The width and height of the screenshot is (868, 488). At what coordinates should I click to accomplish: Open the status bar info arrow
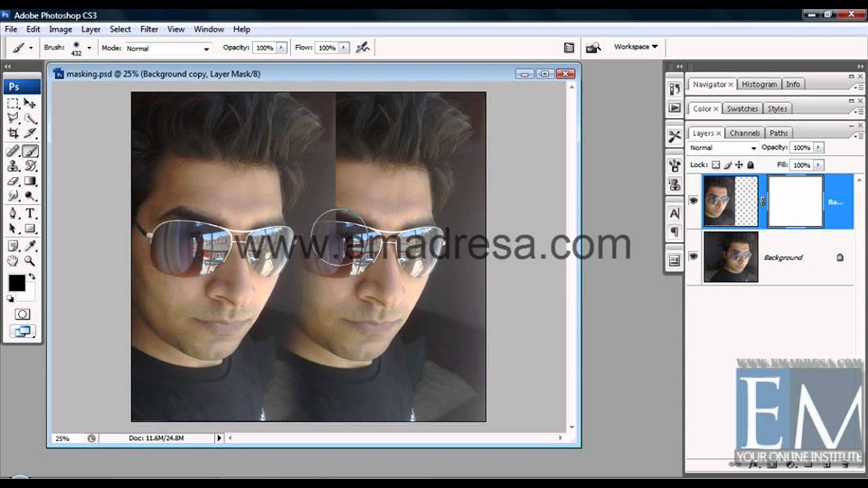(x=219, y=439)
